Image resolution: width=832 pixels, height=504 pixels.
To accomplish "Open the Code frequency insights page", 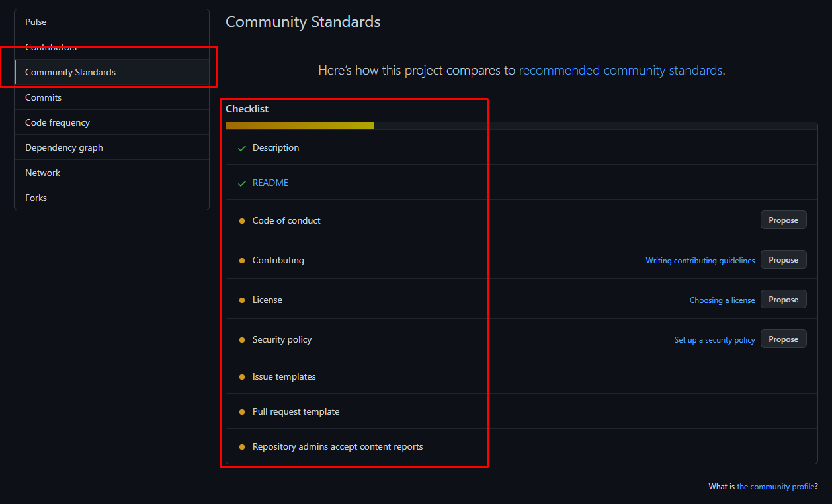I will click(58, 122).
